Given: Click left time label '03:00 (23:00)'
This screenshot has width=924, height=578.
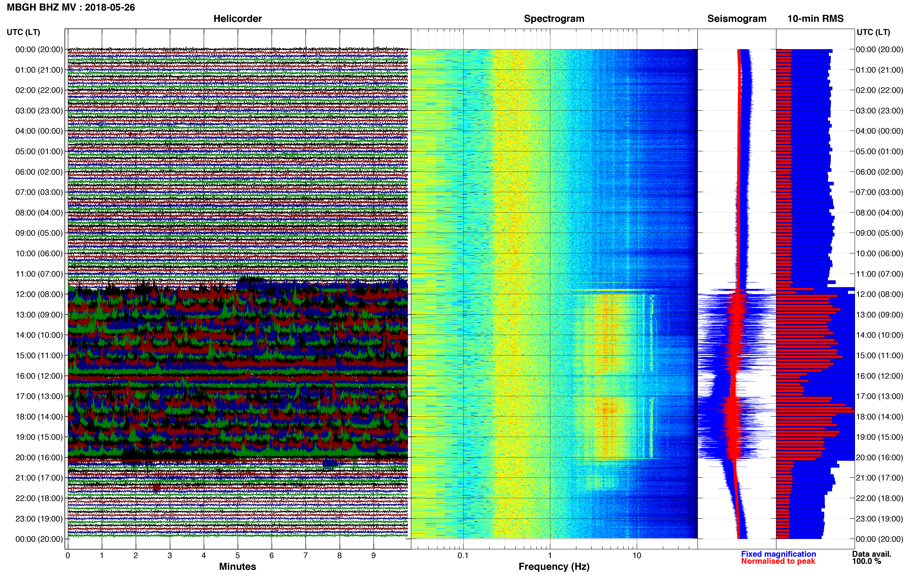Looking at the screenshot, I should (x=39, y=110).
